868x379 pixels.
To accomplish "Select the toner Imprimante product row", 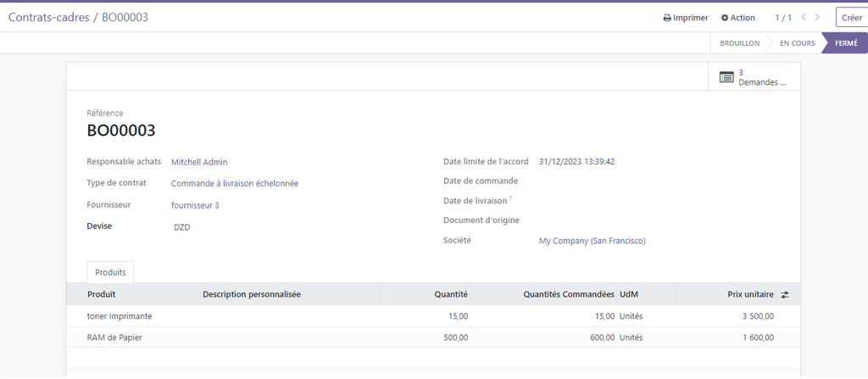I will 120,316.
